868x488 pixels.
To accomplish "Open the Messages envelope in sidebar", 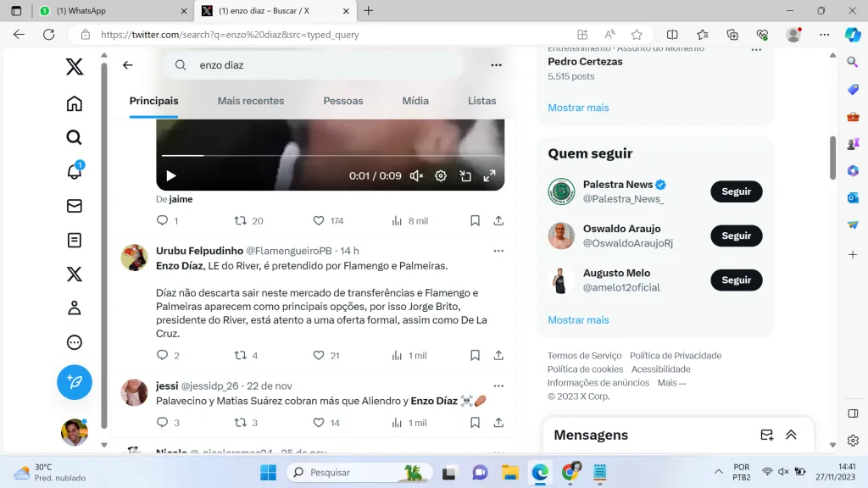I will click(75, 206).
